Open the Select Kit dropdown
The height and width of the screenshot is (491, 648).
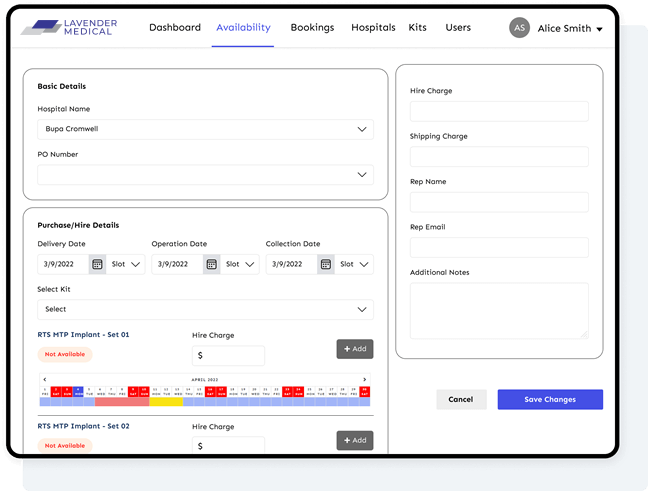pos(205,309)
